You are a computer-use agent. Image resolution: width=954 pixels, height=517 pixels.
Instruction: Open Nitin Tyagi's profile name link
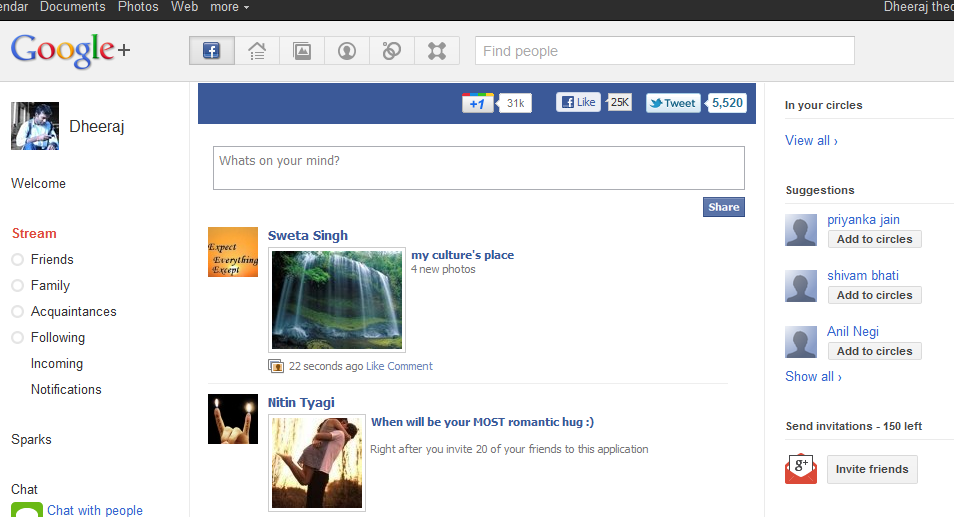pos(301,403)
